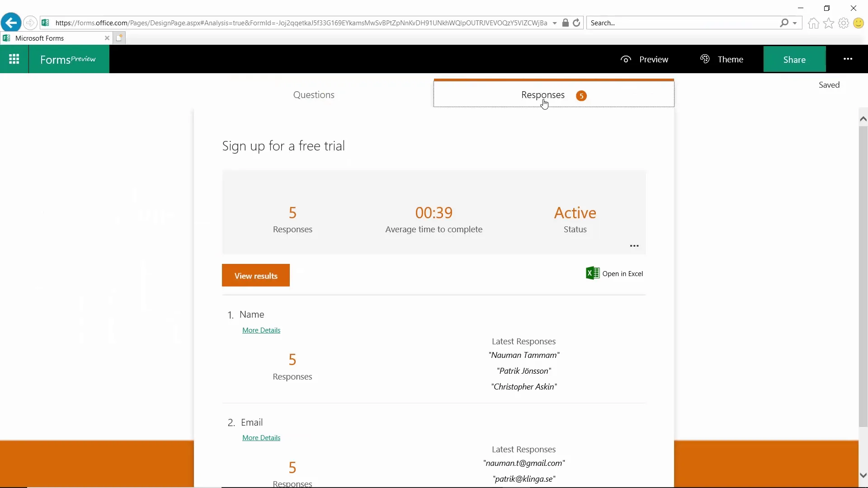Click the browser back arrow
The image size is (868, 488).
(x=11, y=23)
